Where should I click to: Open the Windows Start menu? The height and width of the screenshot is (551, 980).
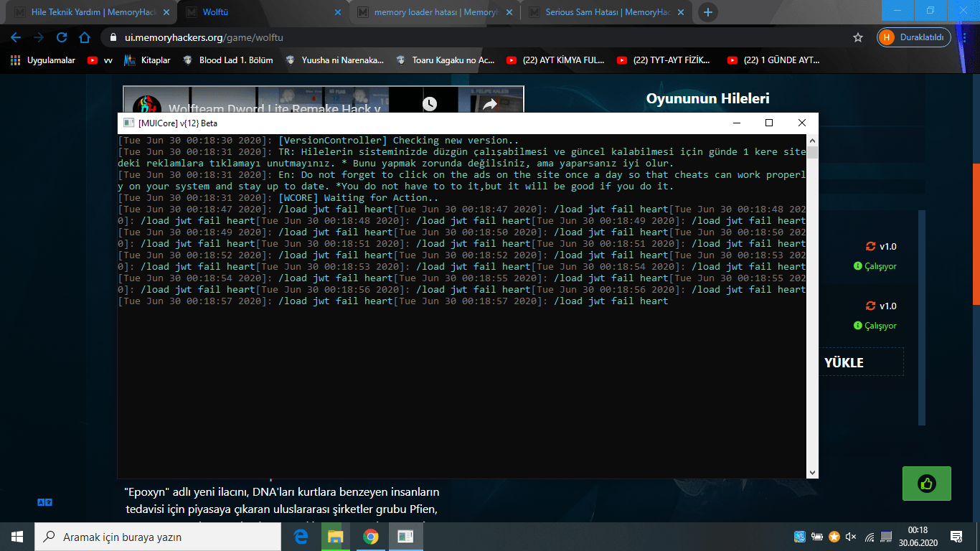[x=17, y=537]
